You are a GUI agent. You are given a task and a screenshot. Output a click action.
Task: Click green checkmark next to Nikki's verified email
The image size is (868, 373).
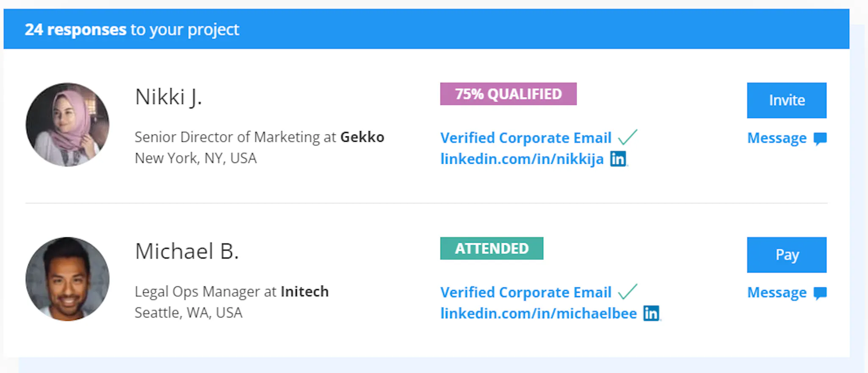[628, 137]
